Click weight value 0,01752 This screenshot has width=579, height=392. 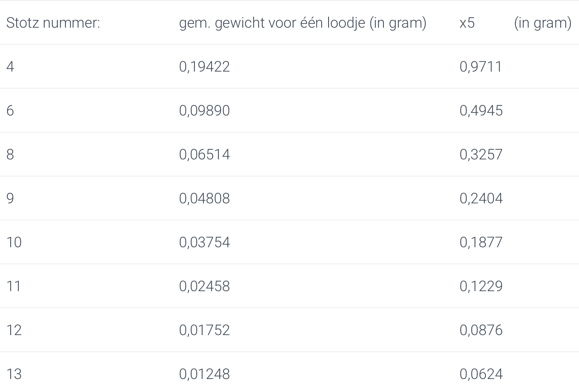tap(205, 330)
